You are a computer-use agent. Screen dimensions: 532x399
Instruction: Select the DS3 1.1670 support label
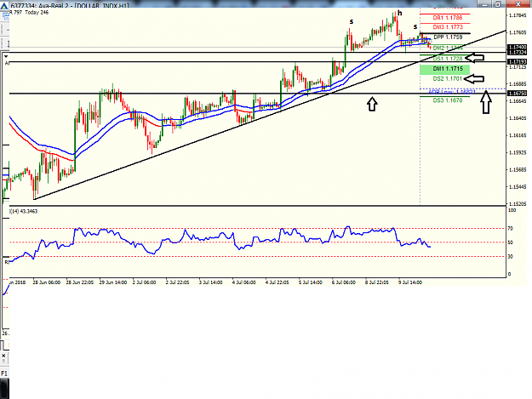pyautogui.click(x=448, y=100)
